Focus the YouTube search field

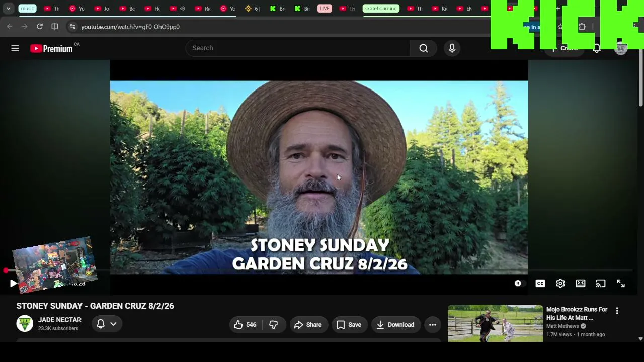point(298,48)
